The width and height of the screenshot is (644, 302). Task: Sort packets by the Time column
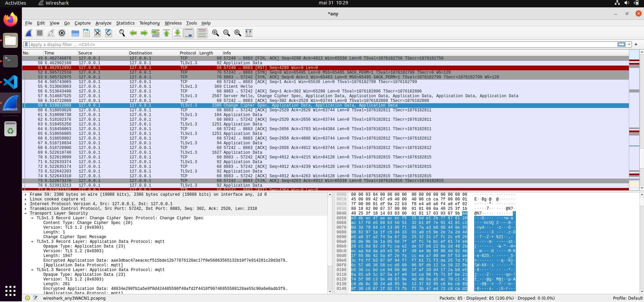click(x=60, y=53)
